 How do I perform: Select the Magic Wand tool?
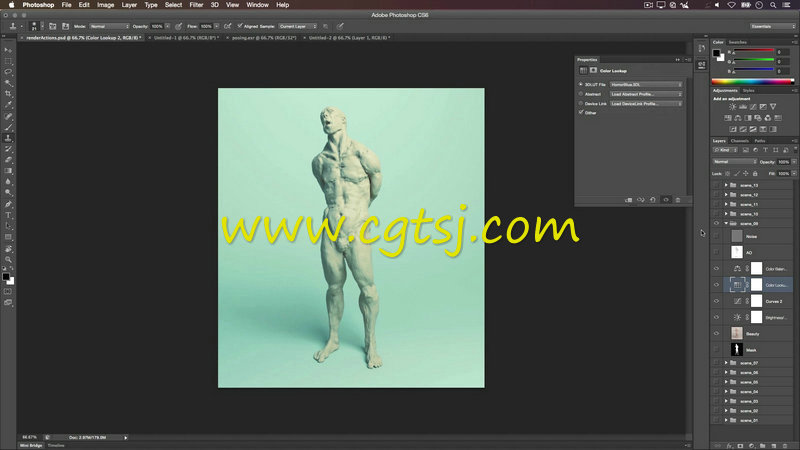coord(8,83)
